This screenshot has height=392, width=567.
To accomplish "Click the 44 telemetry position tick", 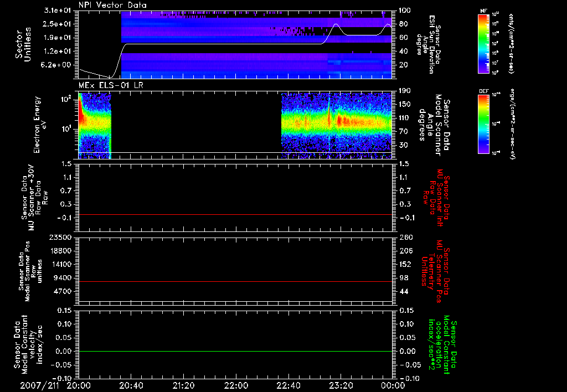I will pos(403,291).
